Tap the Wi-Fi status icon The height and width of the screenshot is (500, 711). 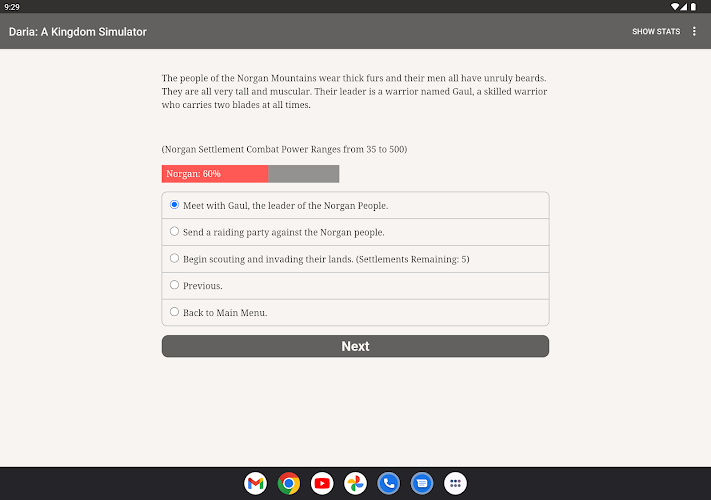[x=675, y=7]
